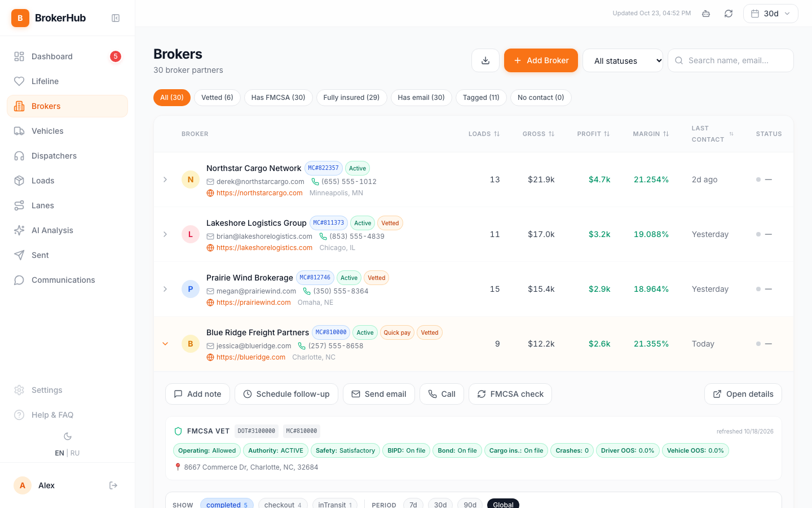812x508 pixels.
Task: Select the No contact (0) filter
Action: click(x=541, y=98)
